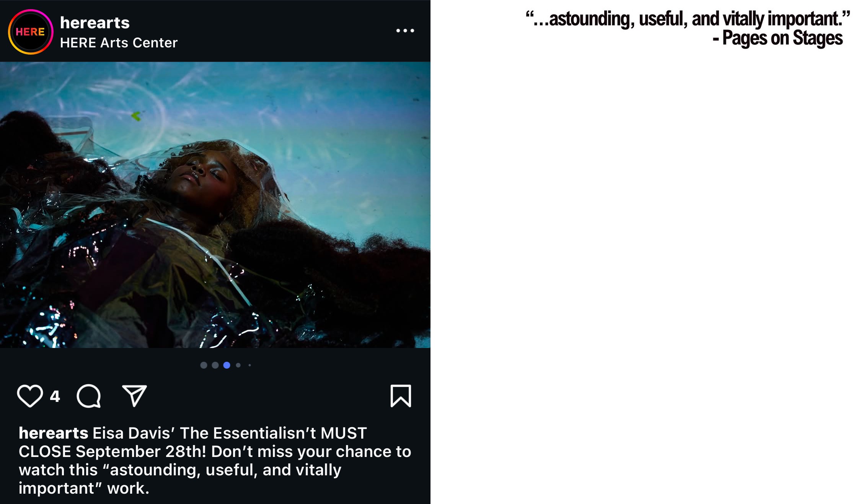Click the herearts name in the caption
The height and width of the screenshot is (504, 861).
(x=54, y=433)
